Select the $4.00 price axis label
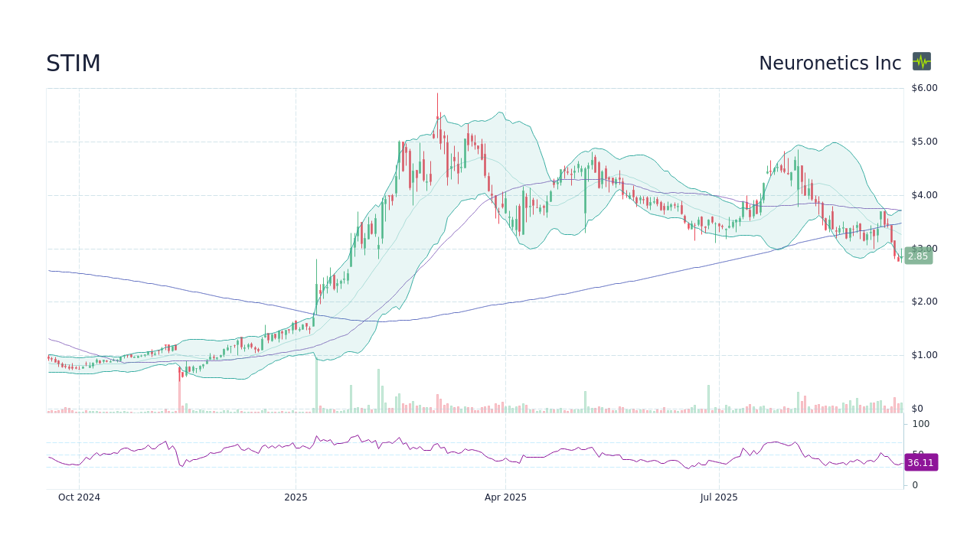Image resolution: width=980 pixels, height=551 pixels. pos(924,195)
